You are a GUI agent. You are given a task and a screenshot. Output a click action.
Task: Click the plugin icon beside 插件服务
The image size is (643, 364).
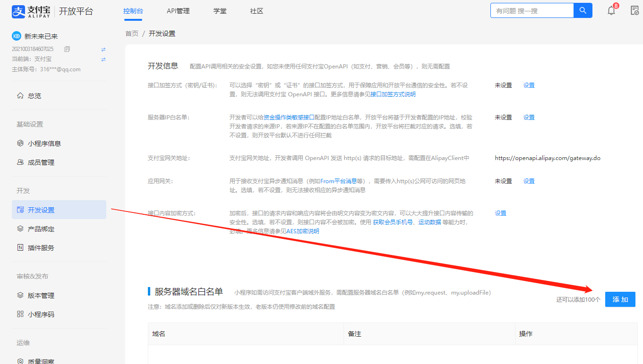(20, 247)
